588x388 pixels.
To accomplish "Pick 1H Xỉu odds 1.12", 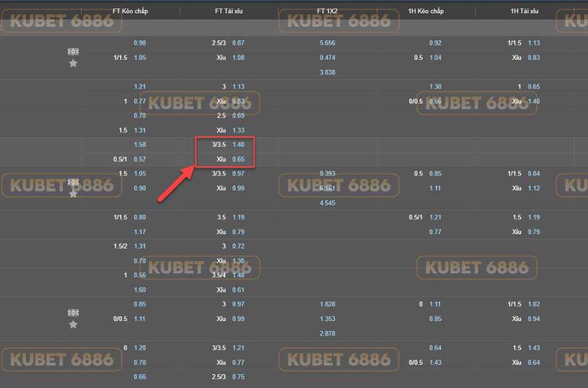I will pyautogui.click(x=534, y=188).
